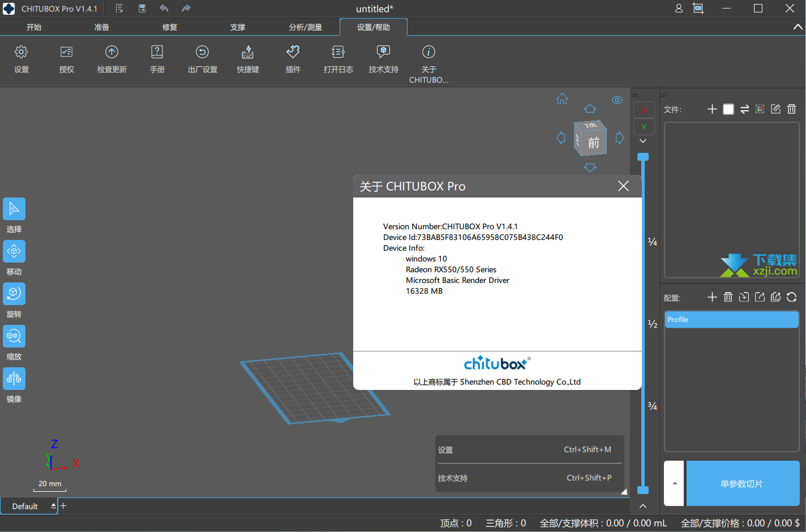
Task: Toggle the eye visibility icon in viewport
Action: [x=618, y=100]
